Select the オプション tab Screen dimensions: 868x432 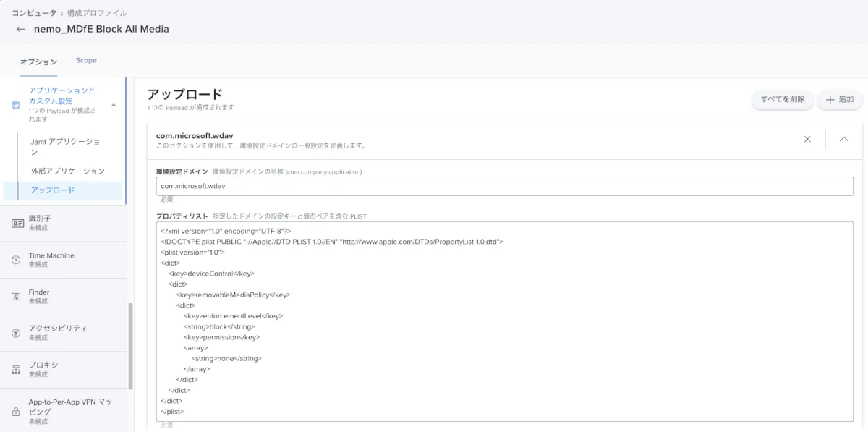[38, 62]
